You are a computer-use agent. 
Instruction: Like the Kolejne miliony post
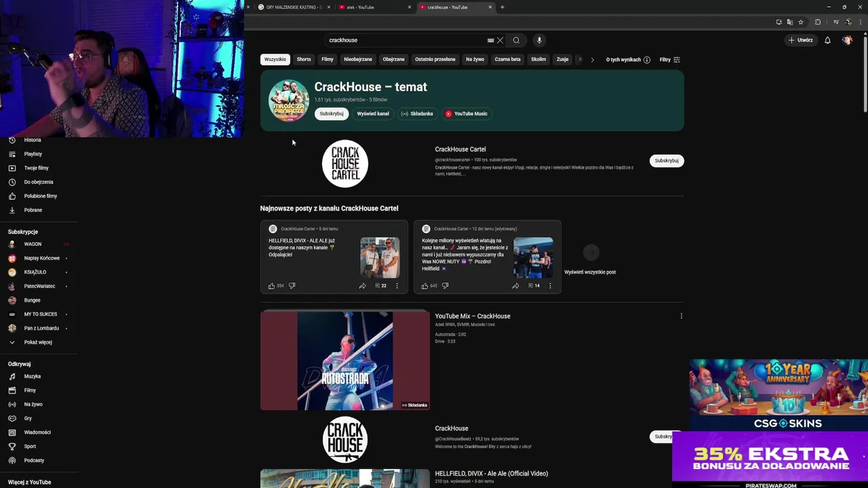425,286
